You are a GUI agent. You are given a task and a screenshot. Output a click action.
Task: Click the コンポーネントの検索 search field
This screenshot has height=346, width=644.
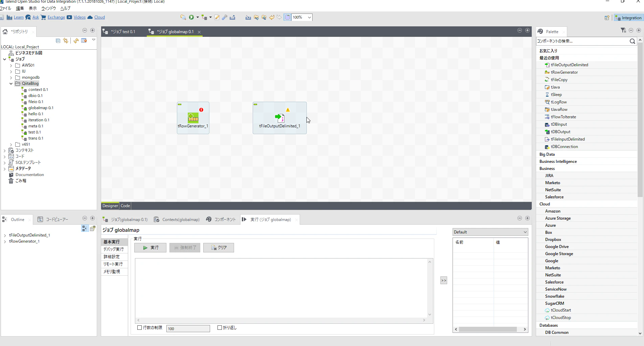click(582, 41)
